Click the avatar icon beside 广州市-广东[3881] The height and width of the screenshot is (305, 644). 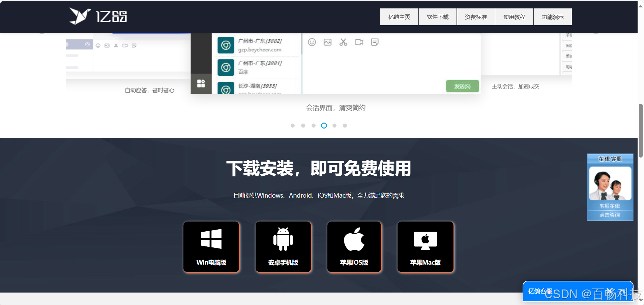coord(226,67)
